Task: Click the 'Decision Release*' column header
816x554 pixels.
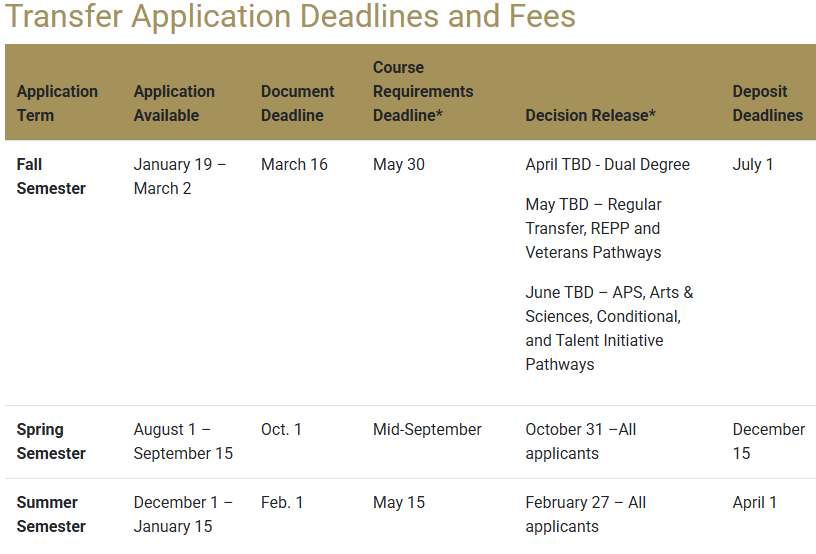Action: (x=590, y=115)
